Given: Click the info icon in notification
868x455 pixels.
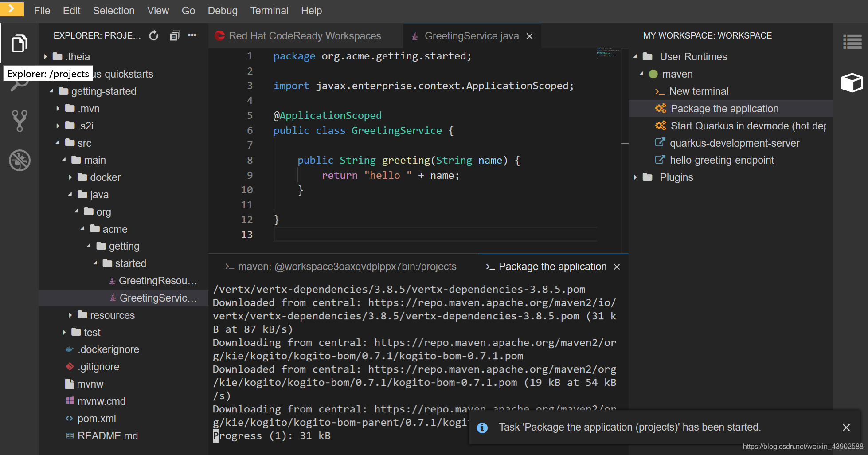Looking at the screenshot, I should 482,428.
